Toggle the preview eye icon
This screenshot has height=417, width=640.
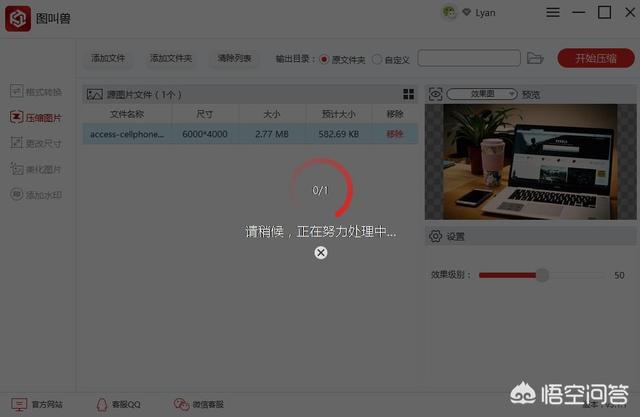click(x=436, y=94)
